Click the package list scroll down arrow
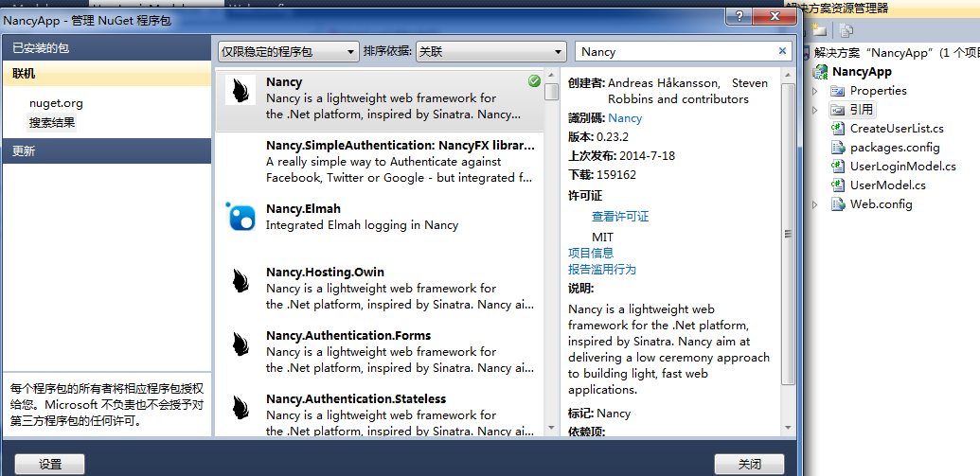Viewport: 980px width, 476px height. tap(551, 428)
